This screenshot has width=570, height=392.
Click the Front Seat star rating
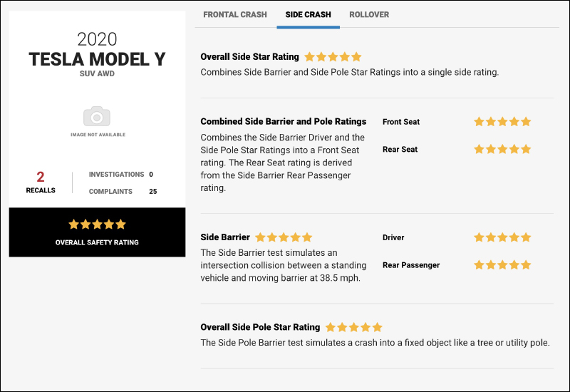click(502, 122)
